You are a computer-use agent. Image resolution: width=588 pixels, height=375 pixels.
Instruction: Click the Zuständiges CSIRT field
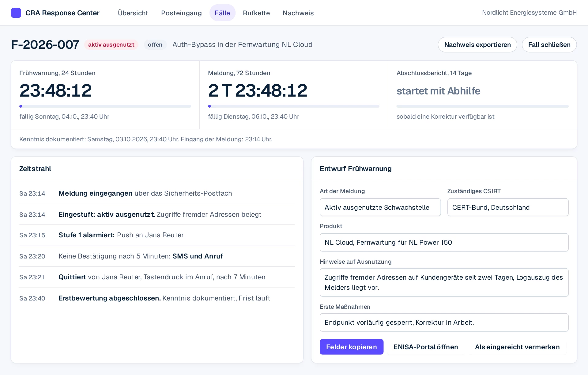[x=508, y=207]
